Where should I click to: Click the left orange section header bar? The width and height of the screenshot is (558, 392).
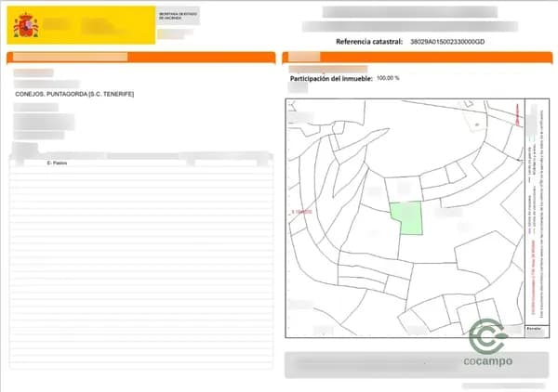[x=141, y=58]
